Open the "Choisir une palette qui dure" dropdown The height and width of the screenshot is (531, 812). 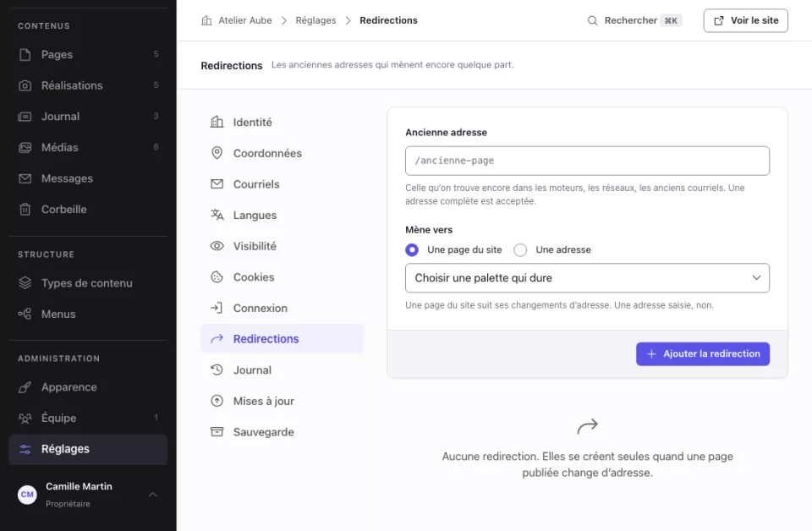[x=587, y=278]
